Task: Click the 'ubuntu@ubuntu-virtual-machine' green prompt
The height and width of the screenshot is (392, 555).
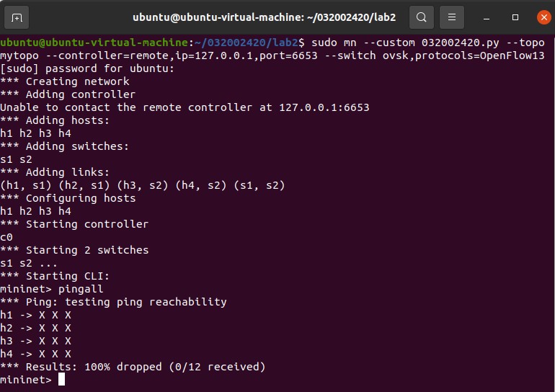Action: 94,43
